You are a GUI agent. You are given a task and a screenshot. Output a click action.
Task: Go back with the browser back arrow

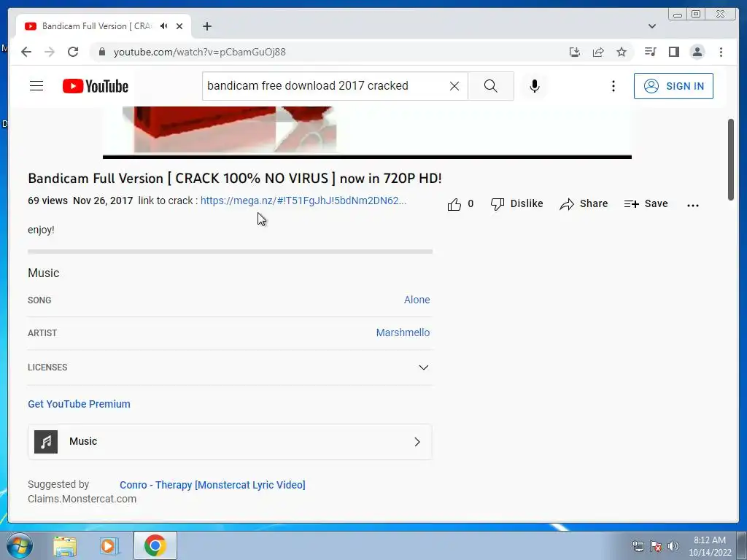pyautogui.click(x=26, y=52)
